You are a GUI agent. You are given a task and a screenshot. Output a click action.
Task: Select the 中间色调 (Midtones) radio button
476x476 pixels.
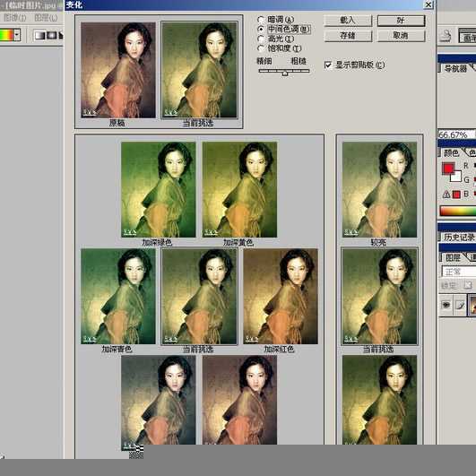(x=261, y=30)
